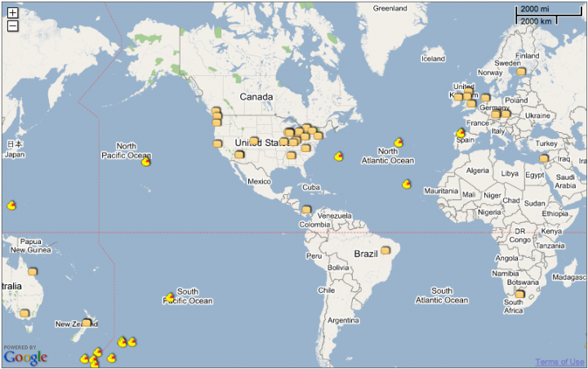Select the bread marker near Iraq
This screenshot has width=588, height=369.
coord(544,158)
